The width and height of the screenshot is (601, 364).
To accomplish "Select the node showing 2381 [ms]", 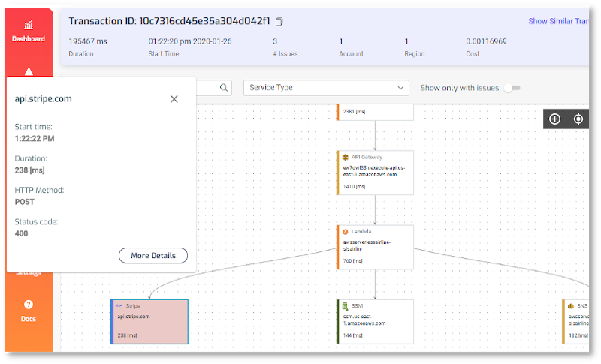I will tap(375, 112).
